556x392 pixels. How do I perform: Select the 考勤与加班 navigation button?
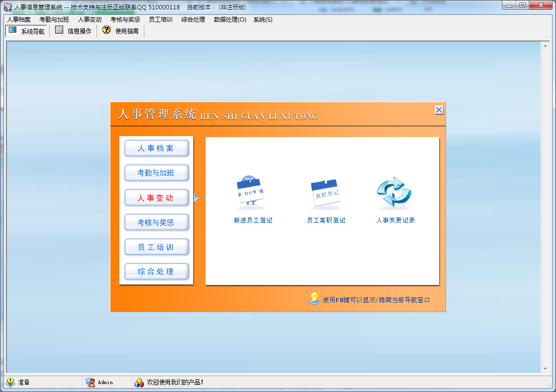pyautogui.click(x=156, y=173)
